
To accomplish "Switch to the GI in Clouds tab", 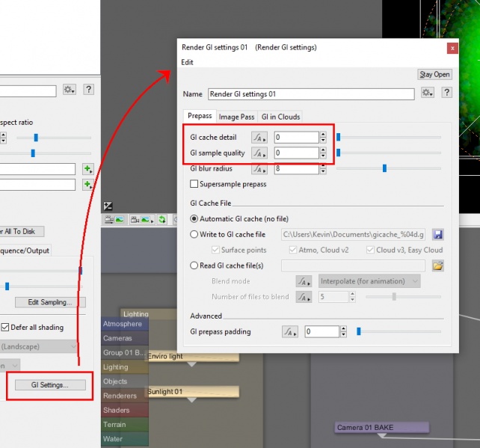I will click(x=280, y=117).
